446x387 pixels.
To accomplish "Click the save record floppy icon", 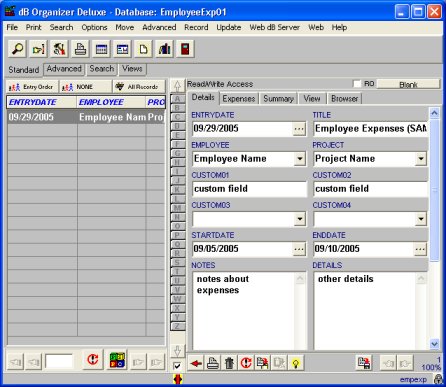I will (364, 363).
